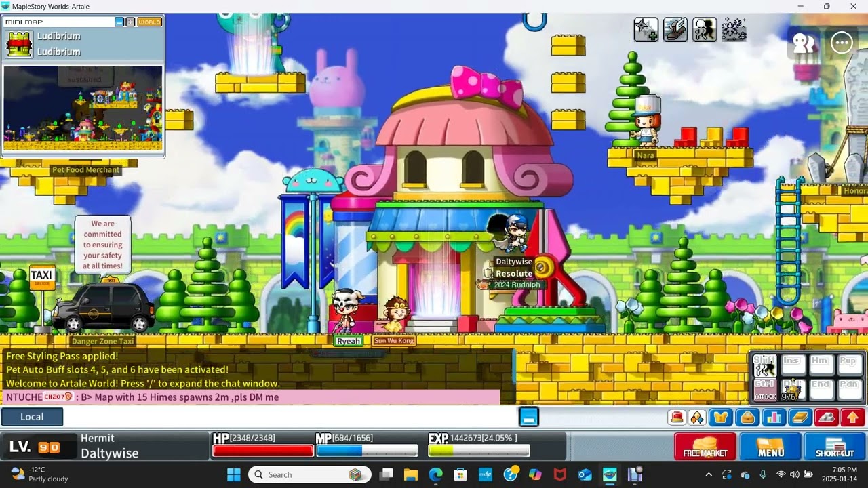Image resolution: width=868 pixels, height=488 pixels.
Task: Open the volume tray icon
Action: 794,474
